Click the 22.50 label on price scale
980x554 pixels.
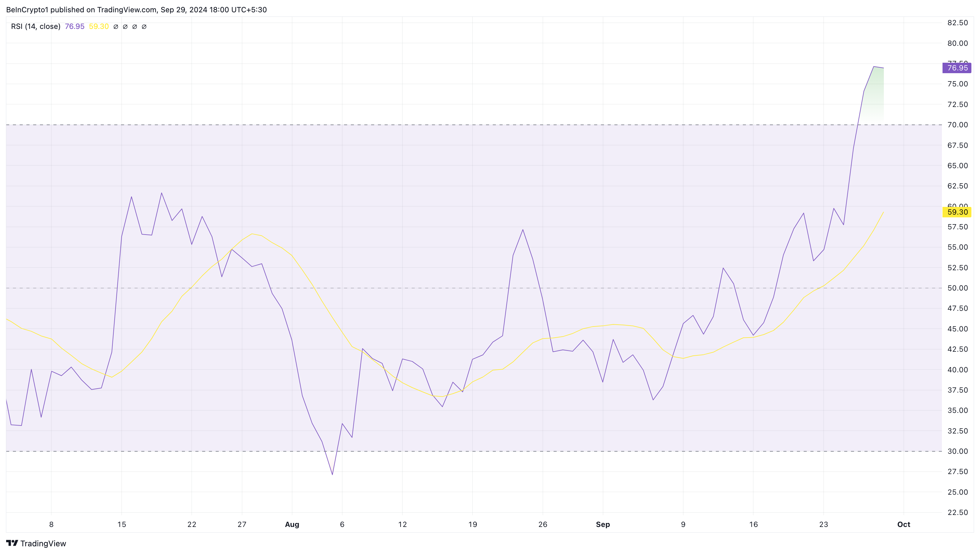coord(957,512)
